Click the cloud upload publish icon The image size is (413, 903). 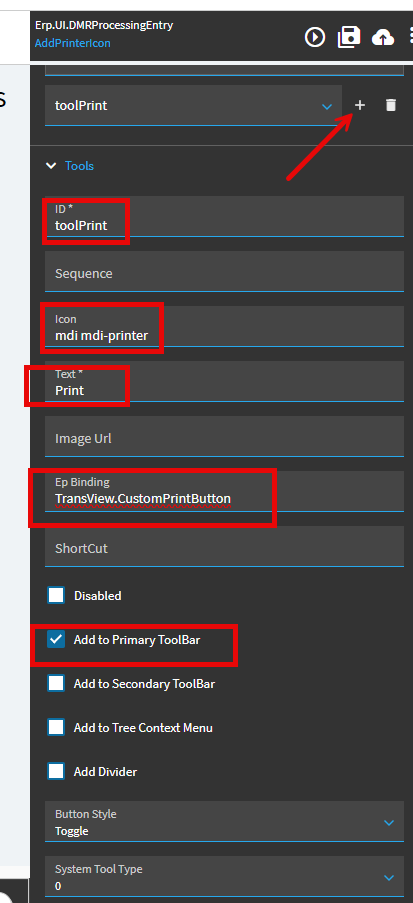pos(383,38)
